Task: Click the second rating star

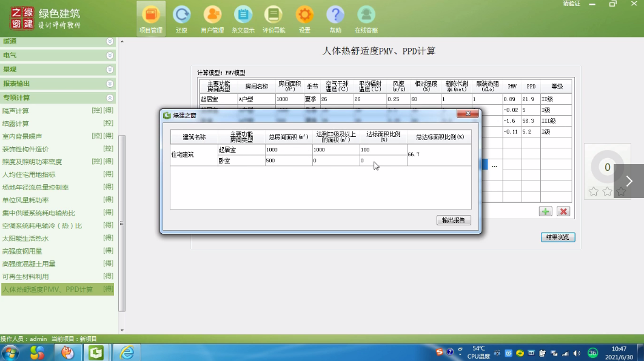Action: tap(607, 191)
